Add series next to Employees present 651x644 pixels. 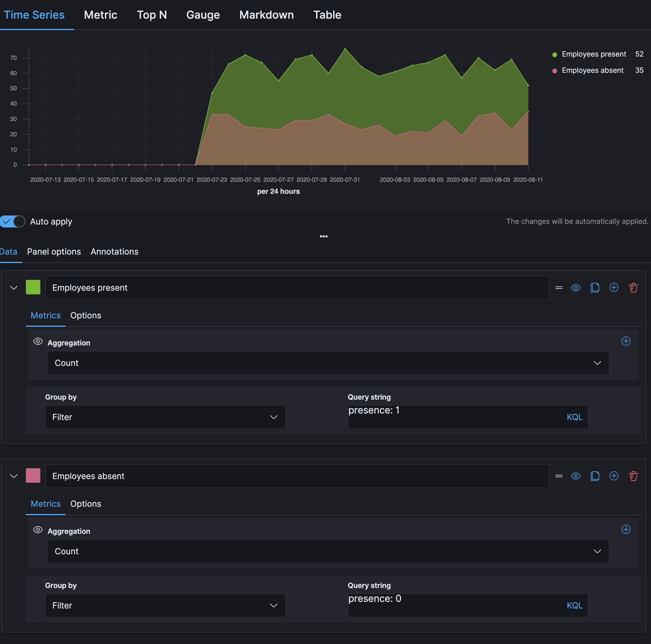[x=614, y=287]
